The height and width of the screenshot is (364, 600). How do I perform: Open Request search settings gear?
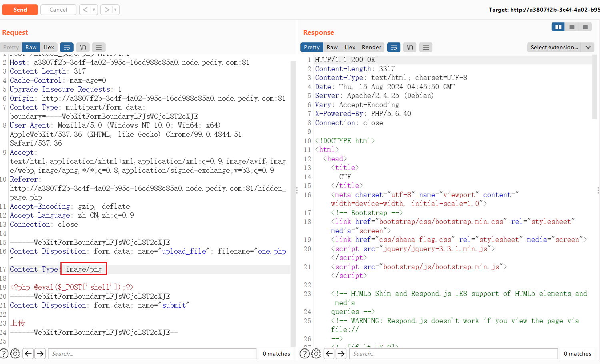(x=15, y=354)
